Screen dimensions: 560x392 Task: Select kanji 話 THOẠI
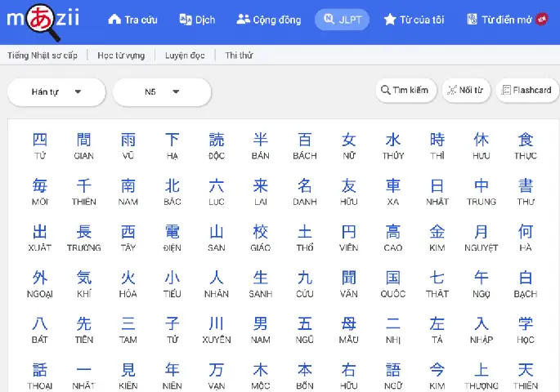pyautogui.click(x=39, y=376)
